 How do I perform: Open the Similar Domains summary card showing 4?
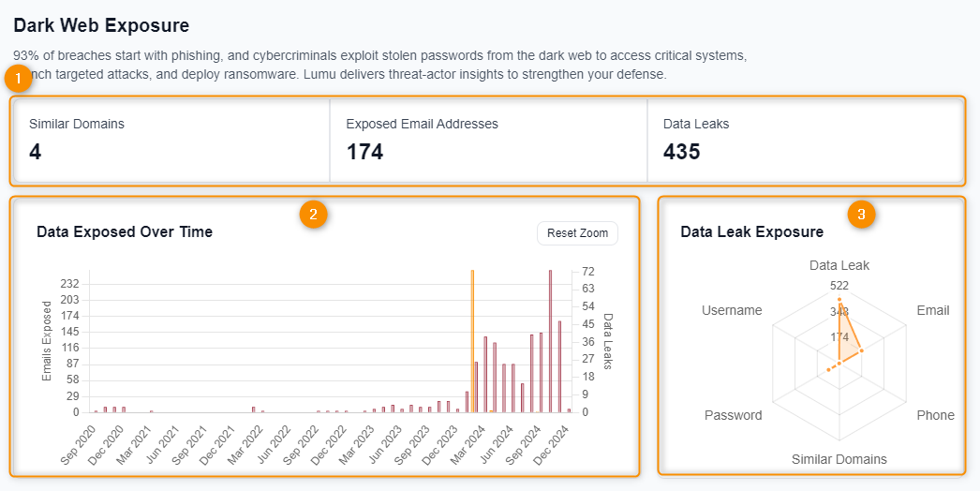click(170, 141)
